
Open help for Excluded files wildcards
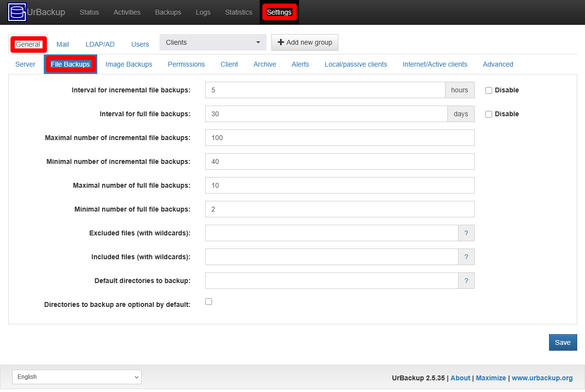point(466,233)
